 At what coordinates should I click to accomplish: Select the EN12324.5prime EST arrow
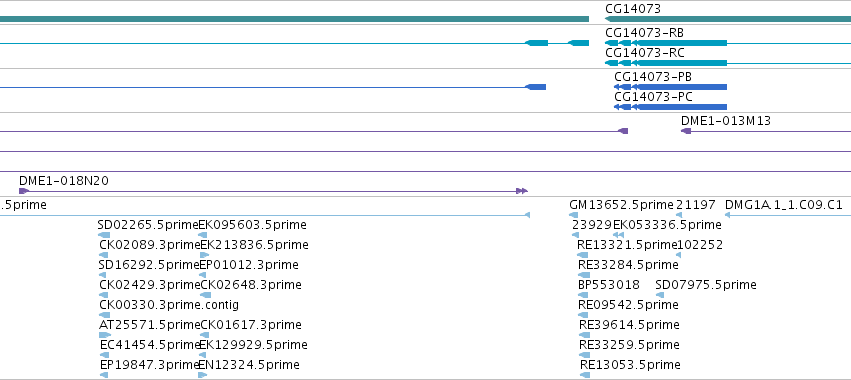[202, 375]
